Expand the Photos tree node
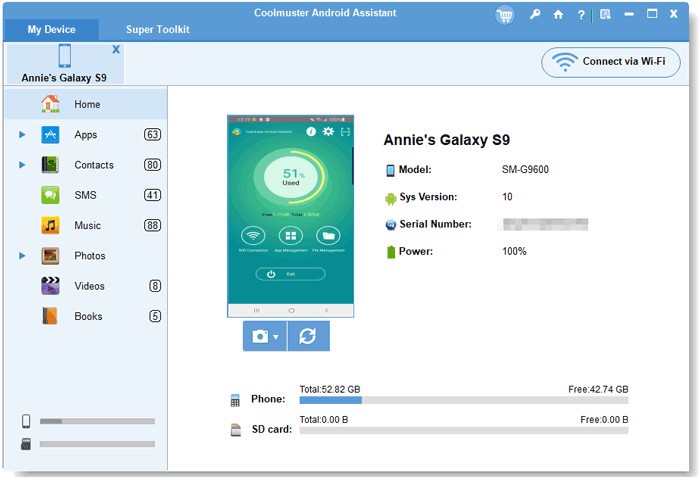Screen dimensions: 700x477 22,256
